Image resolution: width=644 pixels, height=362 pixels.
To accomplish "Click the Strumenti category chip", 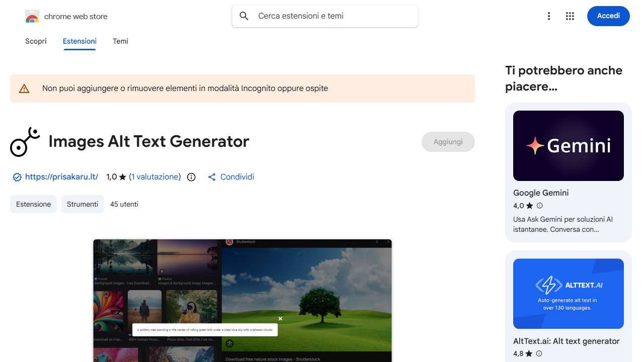I will point(83,204).
